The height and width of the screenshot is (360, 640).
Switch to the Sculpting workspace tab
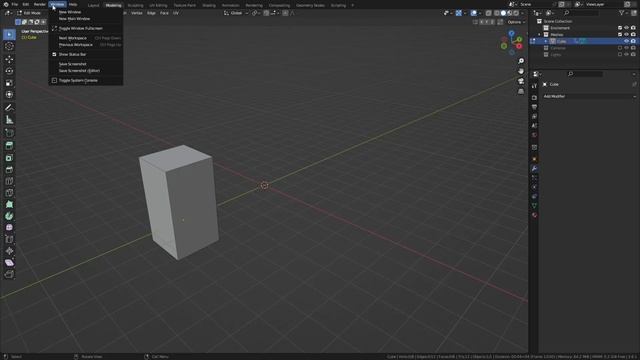pyautogui.click(x=136, y=5)
